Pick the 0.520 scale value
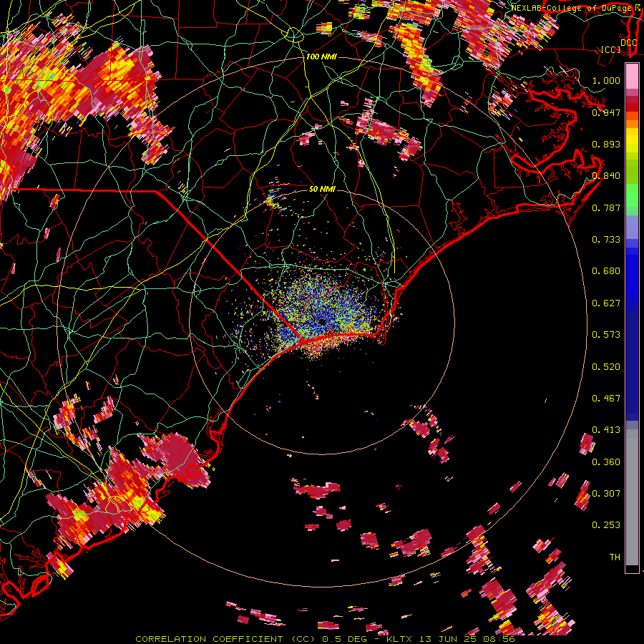 606,367
